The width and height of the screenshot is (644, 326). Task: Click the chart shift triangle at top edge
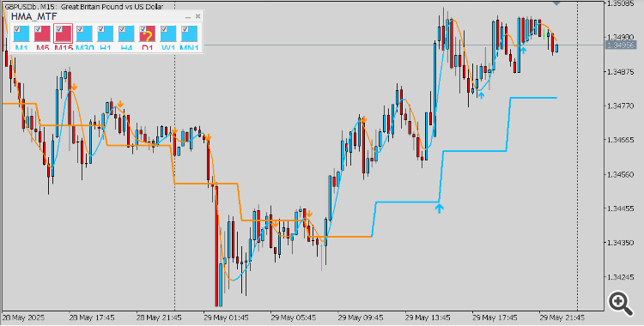click(x=557, y=3)
